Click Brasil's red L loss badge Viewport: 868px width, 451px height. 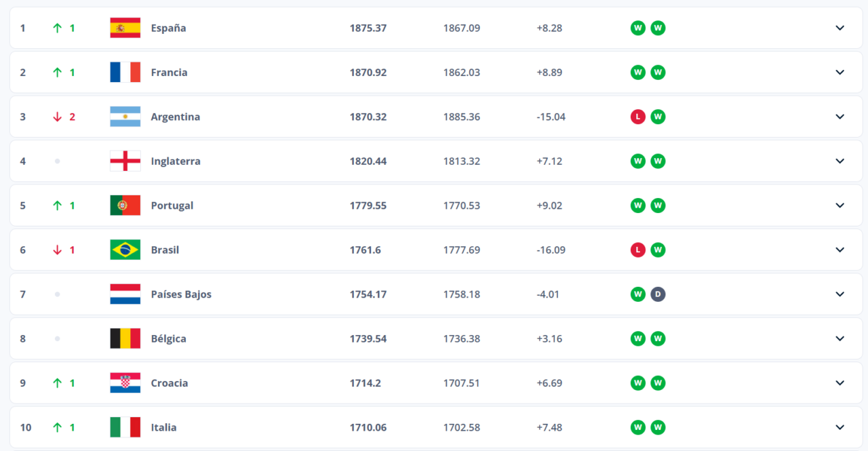[637, 250]
